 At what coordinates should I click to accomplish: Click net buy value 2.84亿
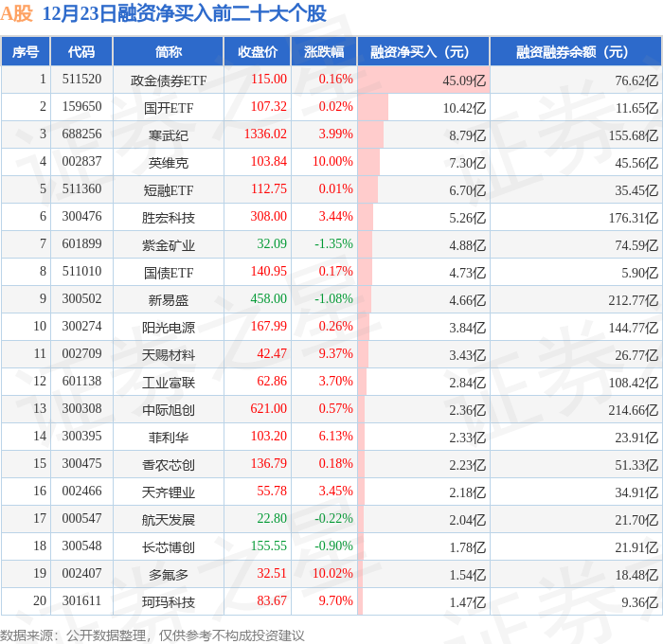(x=467, y=383)
